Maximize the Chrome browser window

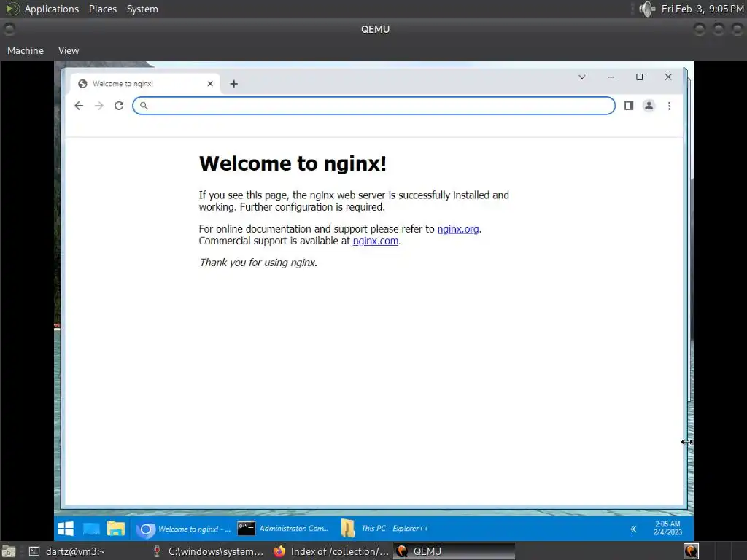coord(639,77)
